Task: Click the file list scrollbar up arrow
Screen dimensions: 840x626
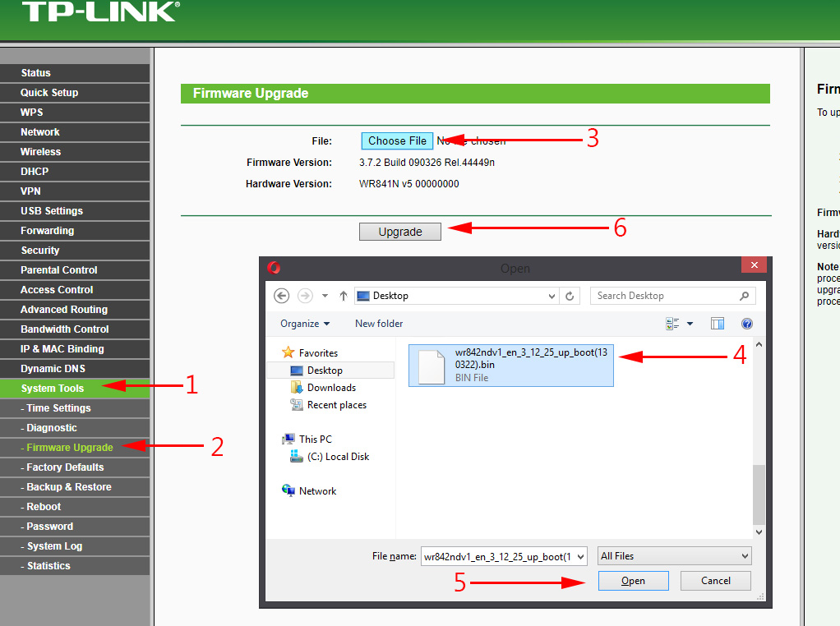Action: [759, 345]
